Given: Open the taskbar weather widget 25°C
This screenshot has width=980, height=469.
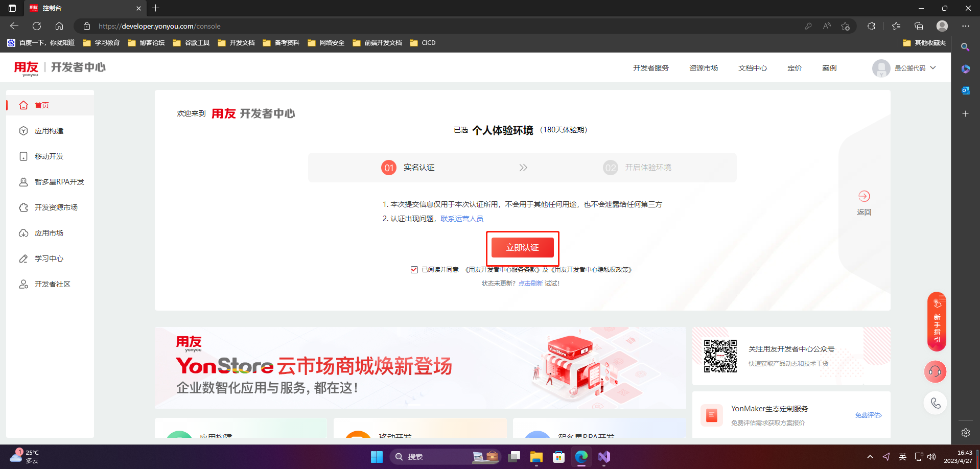Looking at the screenshot, I should [25, 457].
